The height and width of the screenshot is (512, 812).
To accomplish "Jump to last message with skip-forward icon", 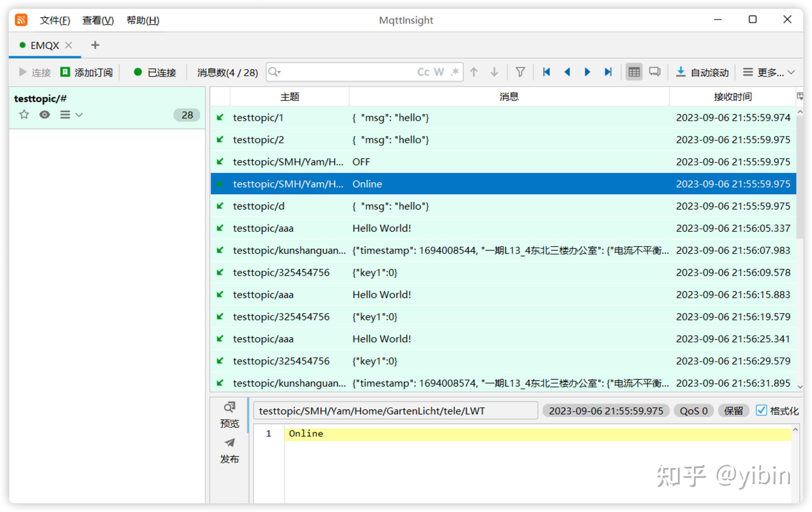I will click(608, 72).
